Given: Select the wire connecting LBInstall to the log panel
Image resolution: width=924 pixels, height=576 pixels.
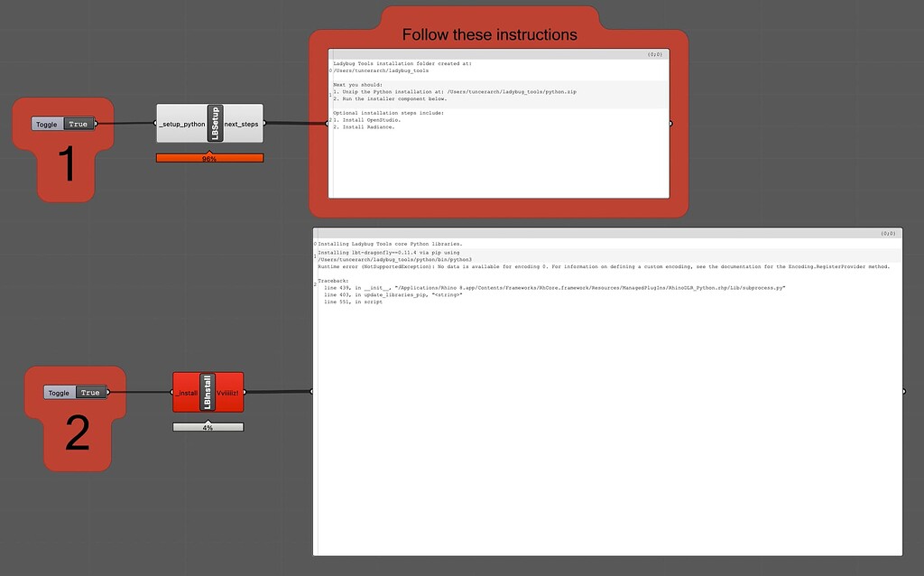Looking at the screenshot, I should (x=280, y=392).
